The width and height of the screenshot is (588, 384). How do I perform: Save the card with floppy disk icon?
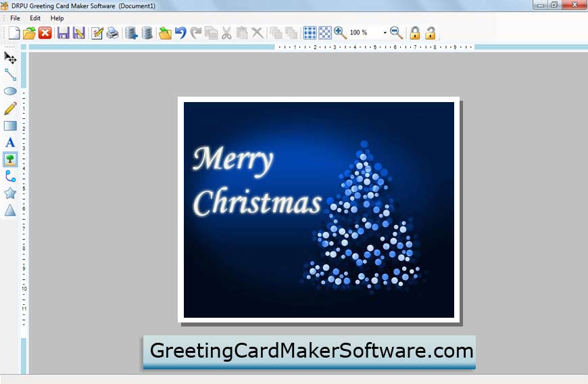click(x=63, y=33)
